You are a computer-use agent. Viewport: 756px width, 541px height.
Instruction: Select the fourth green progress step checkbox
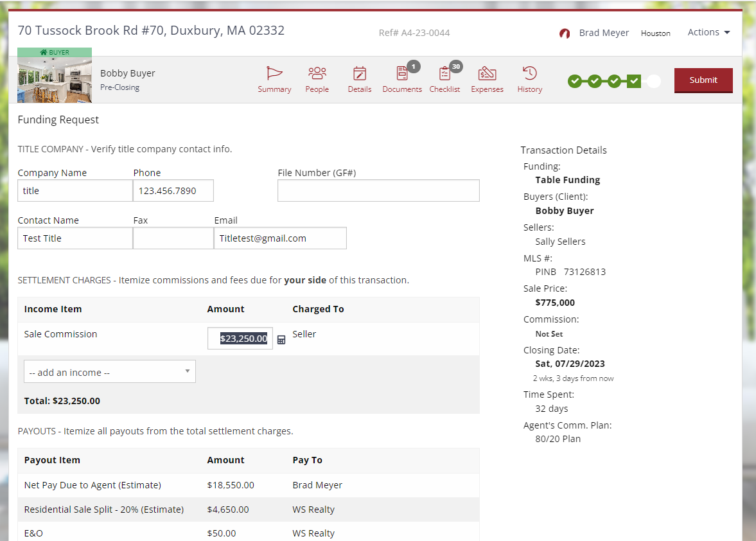tap(635, 82)
